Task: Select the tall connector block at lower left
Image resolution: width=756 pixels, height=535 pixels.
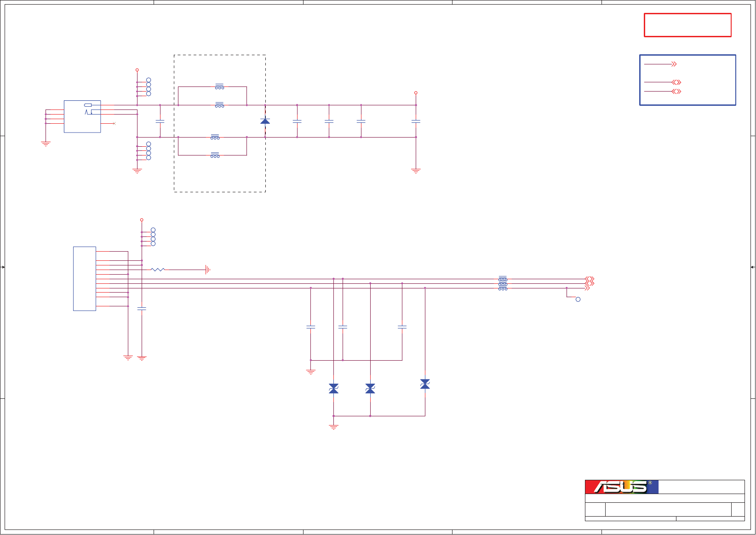Action: [x=85, y=279]
